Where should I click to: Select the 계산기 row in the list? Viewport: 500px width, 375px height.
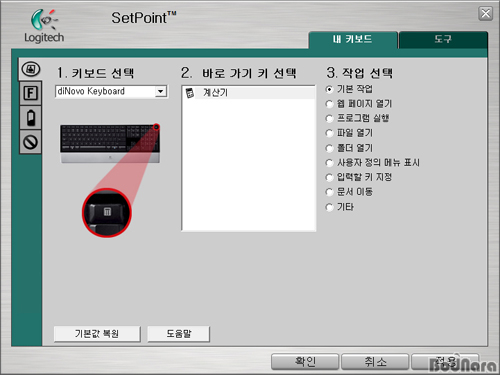coord(249,93)
